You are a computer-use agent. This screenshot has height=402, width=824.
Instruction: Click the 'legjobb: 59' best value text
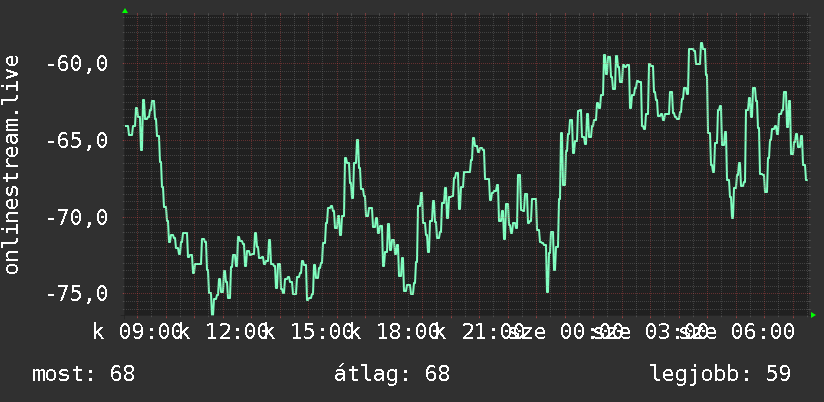pyautogui.click(x=720, y=374)
